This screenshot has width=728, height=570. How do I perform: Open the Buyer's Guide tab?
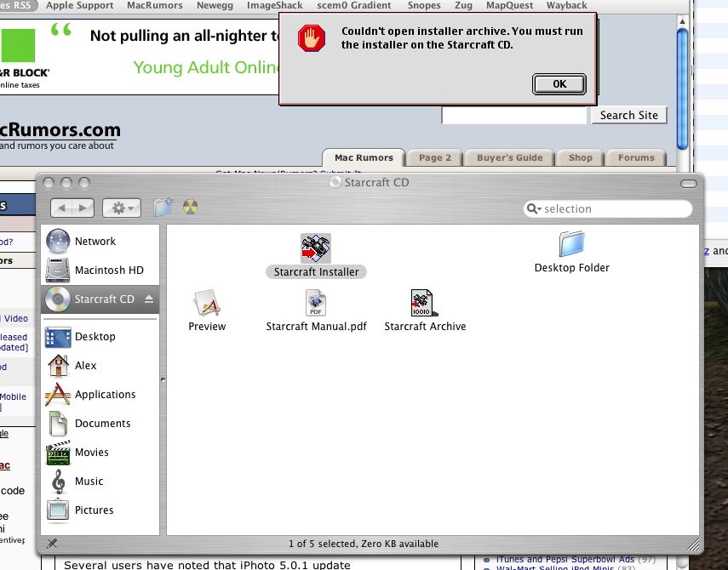point(510,157)
